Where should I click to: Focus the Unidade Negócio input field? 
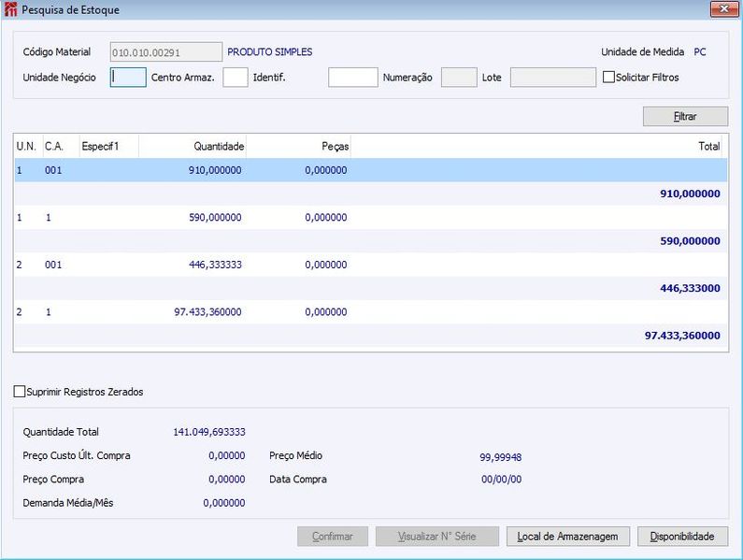128,78
